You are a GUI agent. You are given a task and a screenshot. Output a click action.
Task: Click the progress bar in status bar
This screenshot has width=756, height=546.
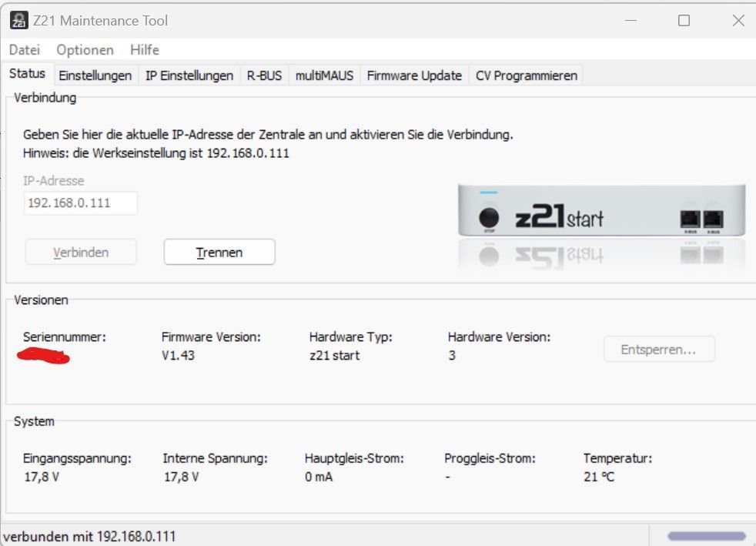706,536
